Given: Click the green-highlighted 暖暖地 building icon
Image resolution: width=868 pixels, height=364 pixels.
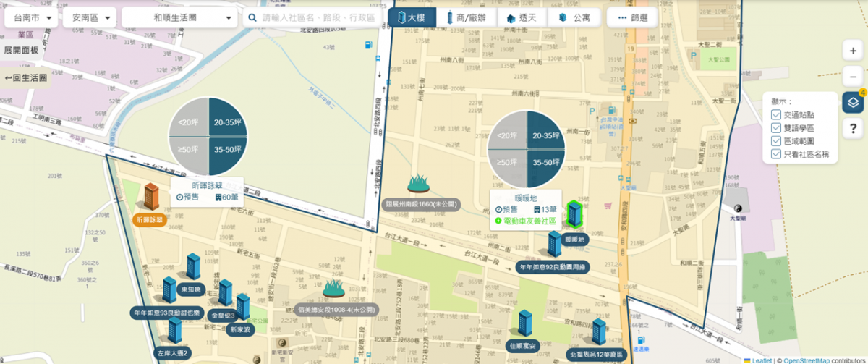Looking at the screenshot, I should [574, 213].
